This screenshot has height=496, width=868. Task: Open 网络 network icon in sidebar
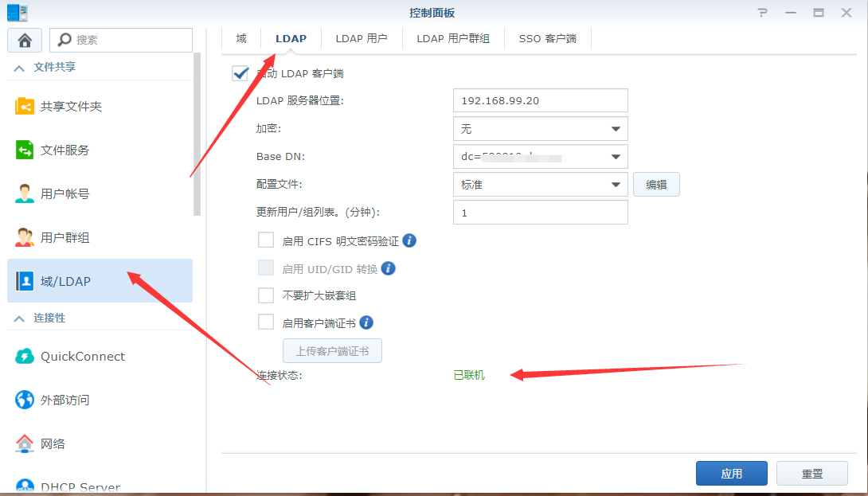pos(25,443)
